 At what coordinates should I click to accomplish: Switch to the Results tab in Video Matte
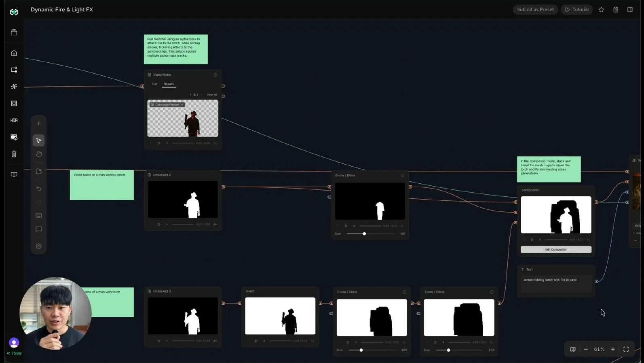(169, 84)
